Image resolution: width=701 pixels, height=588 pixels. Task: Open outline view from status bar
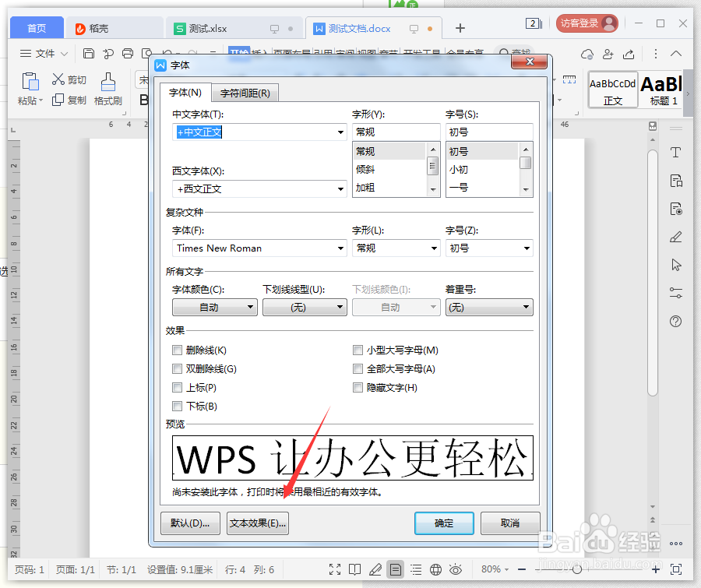coord(416,569)
